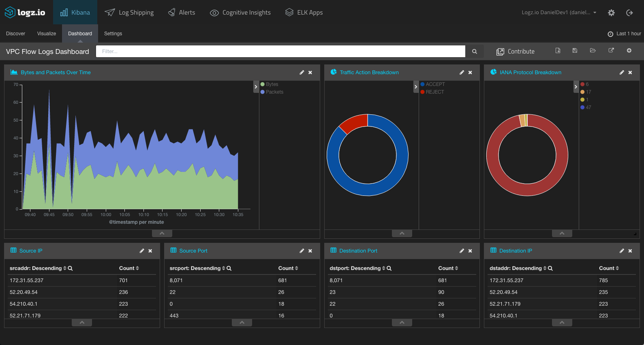The width and height of the screenshot is (644, 345).
Task: Click REJECT legend color dot
Action: 422,92
